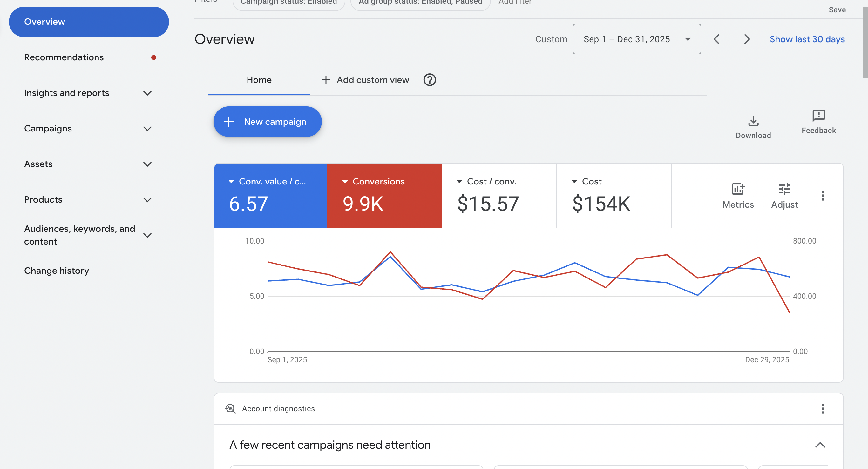This screenshot has height=469, width=868.
Task: Click Show last 30 days link
Action: pyautogui.click(x=807, y=39)
